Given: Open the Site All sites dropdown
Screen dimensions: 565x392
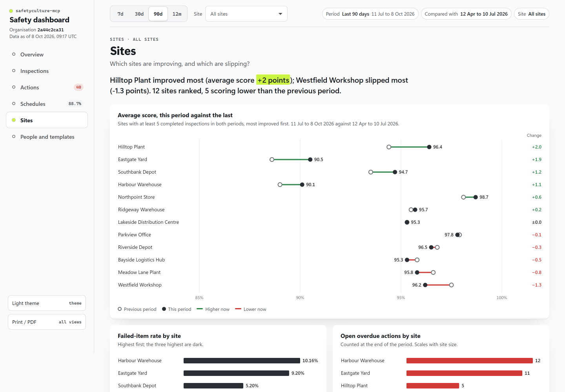Looking at the screenshot, I should [x=246, y=14].
